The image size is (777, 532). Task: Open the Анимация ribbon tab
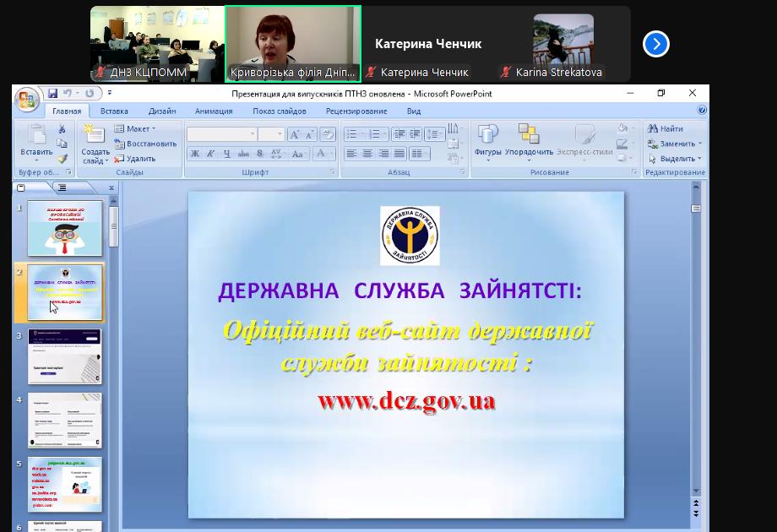coord(214,111)
